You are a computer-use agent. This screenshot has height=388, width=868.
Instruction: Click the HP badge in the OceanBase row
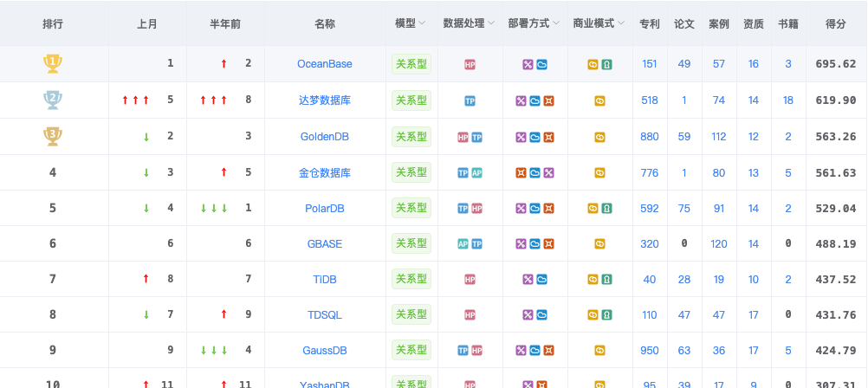470,64
